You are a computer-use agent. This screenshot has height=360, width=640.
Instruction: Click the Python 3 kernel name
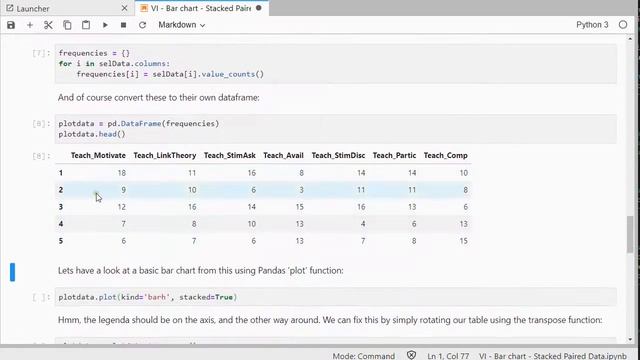pyautogui.click(x=592, y=25)
